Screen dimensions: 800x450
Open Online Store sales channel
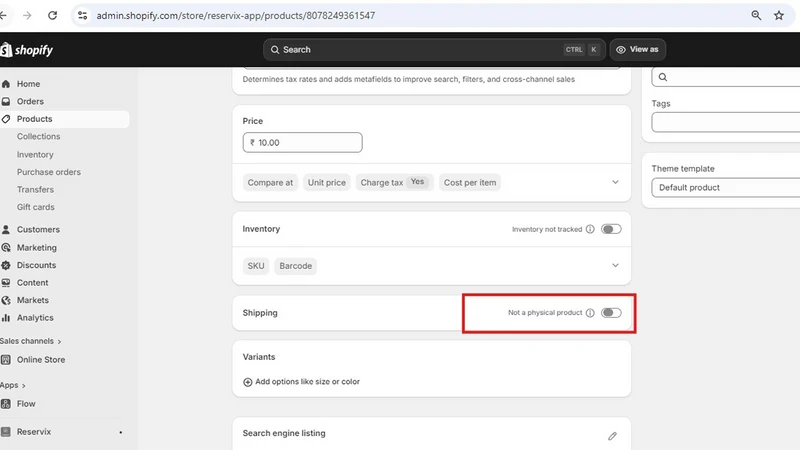click(x=41, y=360)
